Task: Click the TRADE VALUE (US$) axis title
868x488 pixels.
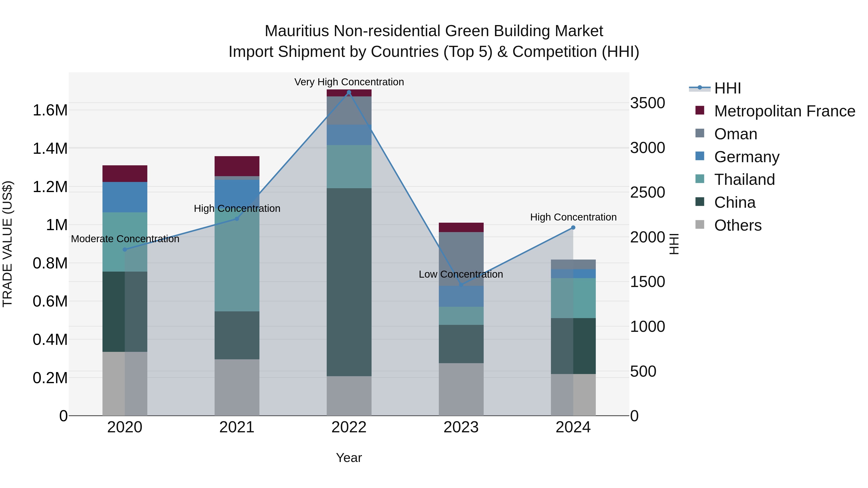Action: pyautogui.click(x=7, y=244)
